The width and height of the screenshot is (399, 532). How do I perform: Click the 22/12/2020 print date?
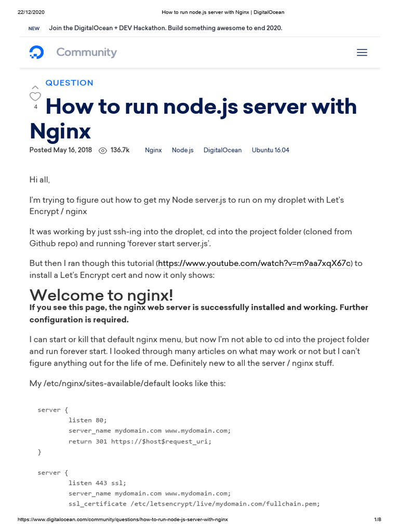(x=31, y=12)
